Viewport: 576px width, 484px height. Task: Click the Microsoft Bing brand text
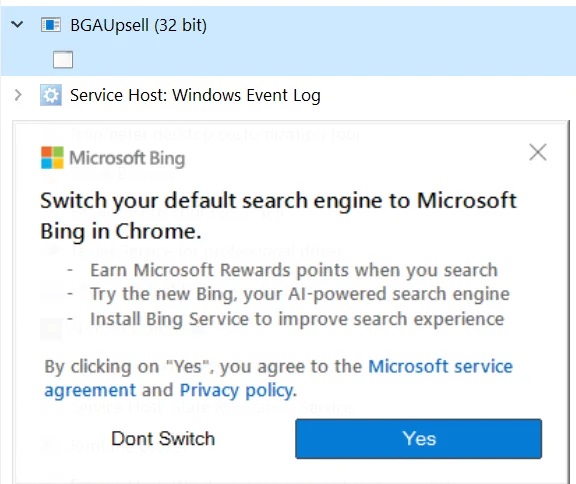pyautogui.click(x=127, y=158)
